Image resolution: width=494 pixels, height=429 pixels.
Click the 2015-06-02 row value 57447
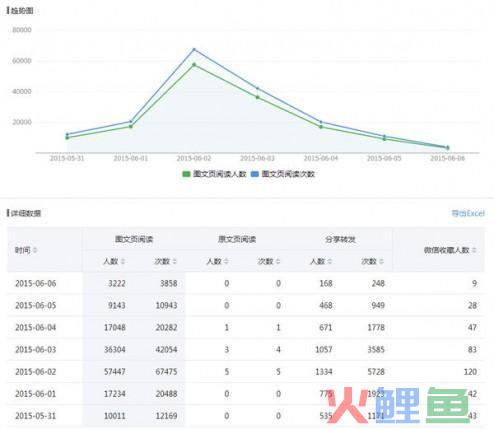pyautogui.click(x=115, y=372)
